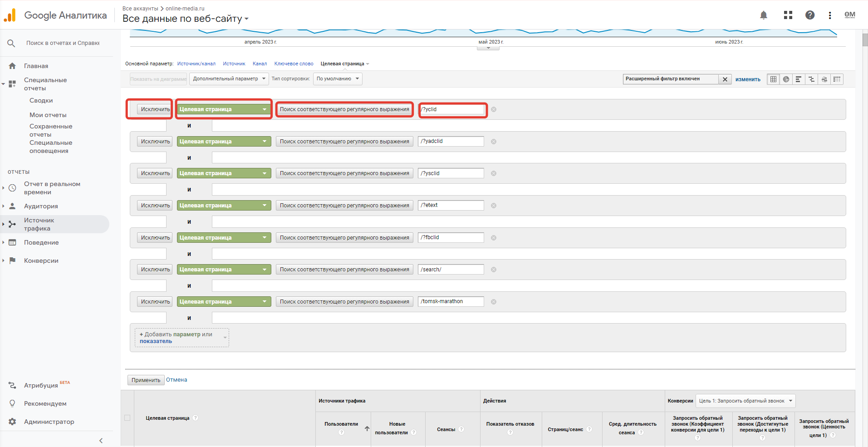The image size is (868, 447).
Task: Open sort type По умолчанию dropdown
Action: [x=338, y=79]
